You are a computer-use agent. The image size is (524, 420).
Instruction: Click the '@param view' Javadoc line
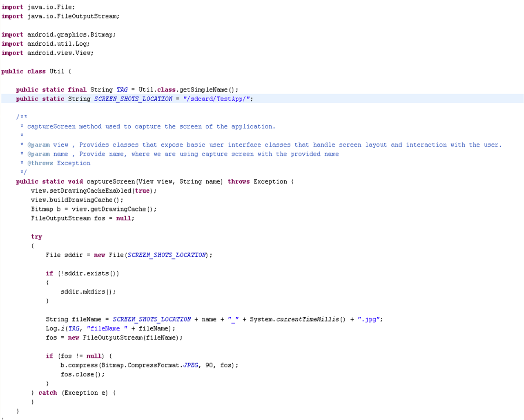click(261, 145)
